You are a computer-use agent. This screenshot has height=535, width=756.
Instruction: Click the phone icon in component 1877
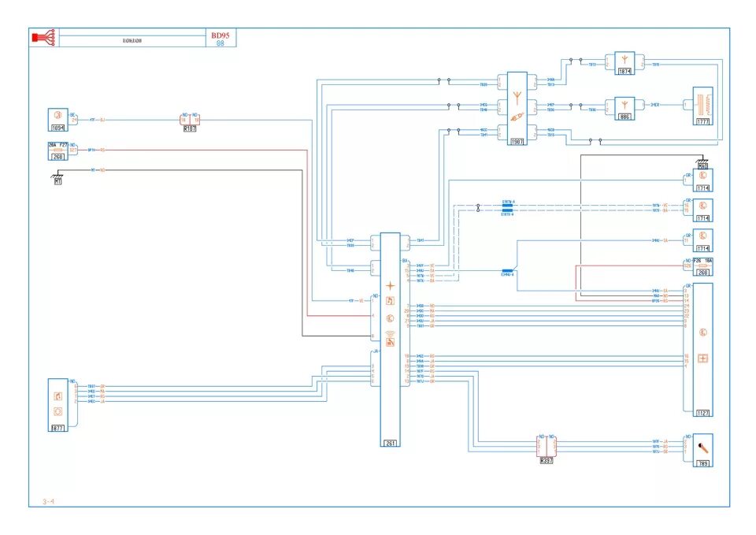(x=57, y=396)
